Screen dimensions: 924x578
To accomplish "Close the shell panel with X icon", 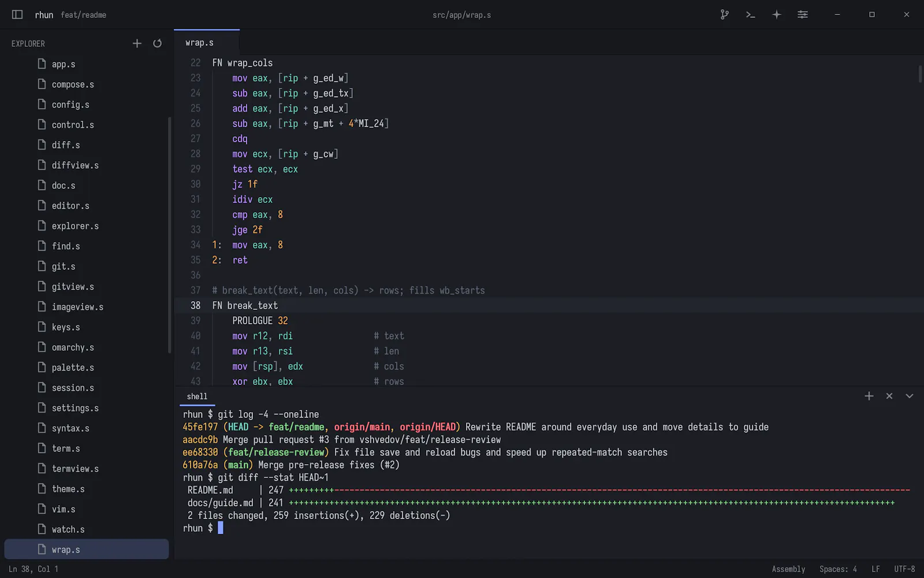I will tap(889, 396).
